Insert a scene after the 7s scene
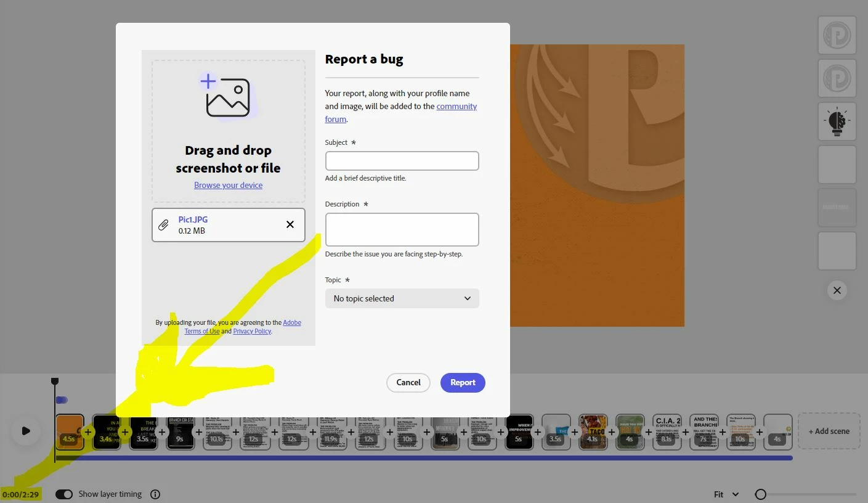This screenshot has height=503, width=868. click(722, 432)
